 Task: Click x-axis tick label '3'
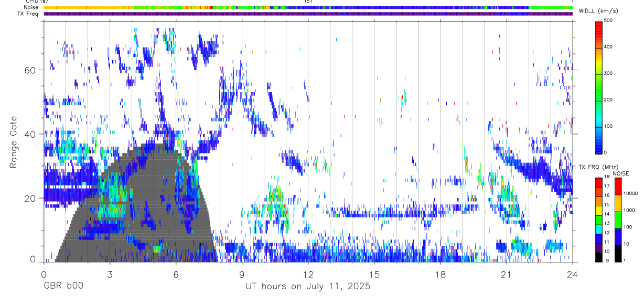(x=110, y=274)
